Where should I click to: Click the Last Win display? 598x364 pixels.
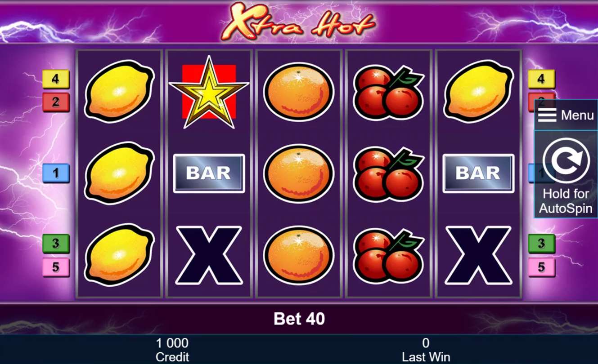pos(426,350)
